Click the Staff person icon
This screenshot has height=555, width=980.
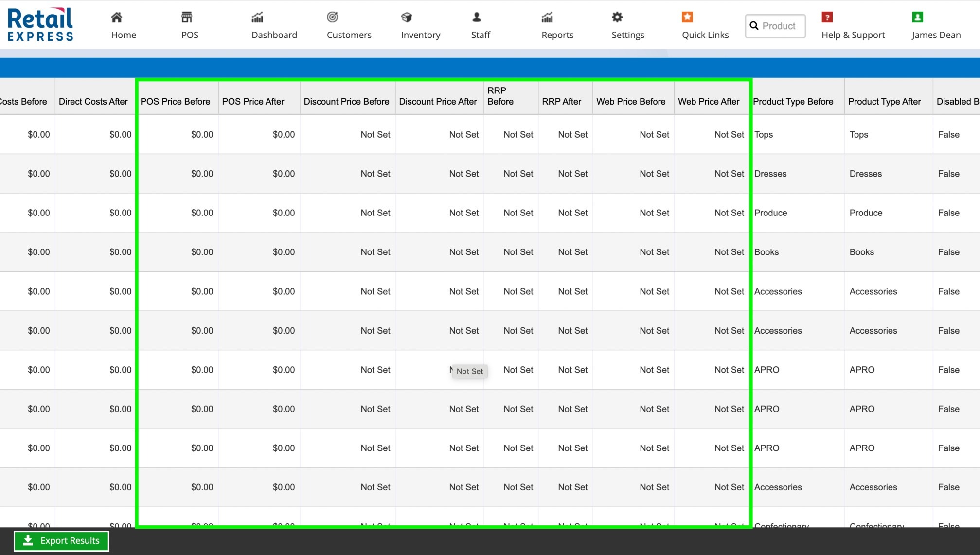click(x=477, y=18)
